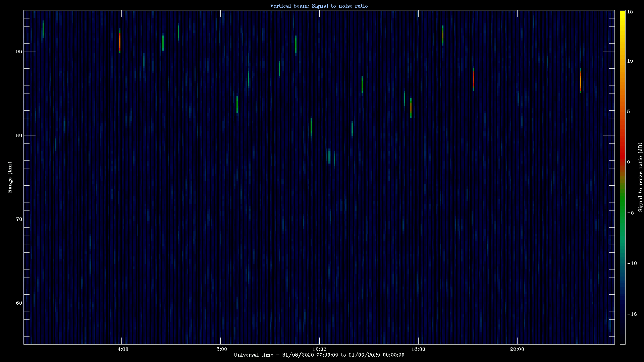Click the -5 dB colorbar label
Viewport: 644px width, 362px height.
pyautogui.click(x=630, y=213)
